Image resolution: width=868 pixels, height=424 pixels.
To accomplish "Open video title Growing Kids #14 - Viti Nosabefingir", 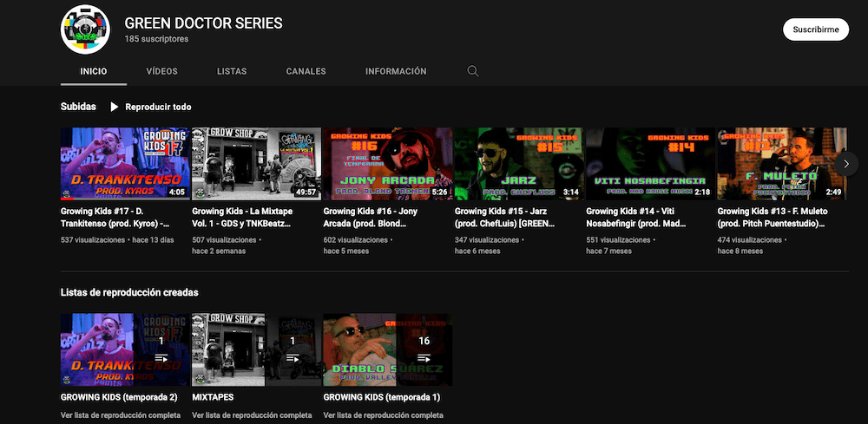I will pos(636,218).
